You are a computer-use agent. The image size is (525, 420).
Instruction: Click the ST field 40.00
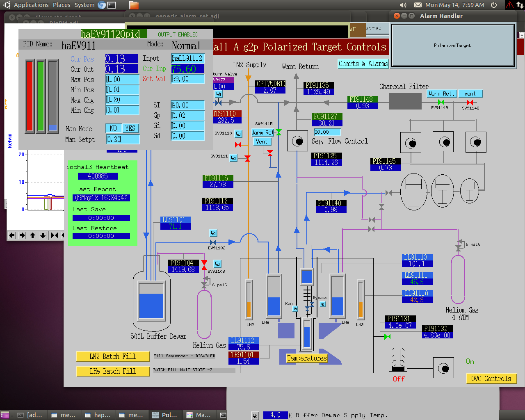coord(188,105)
